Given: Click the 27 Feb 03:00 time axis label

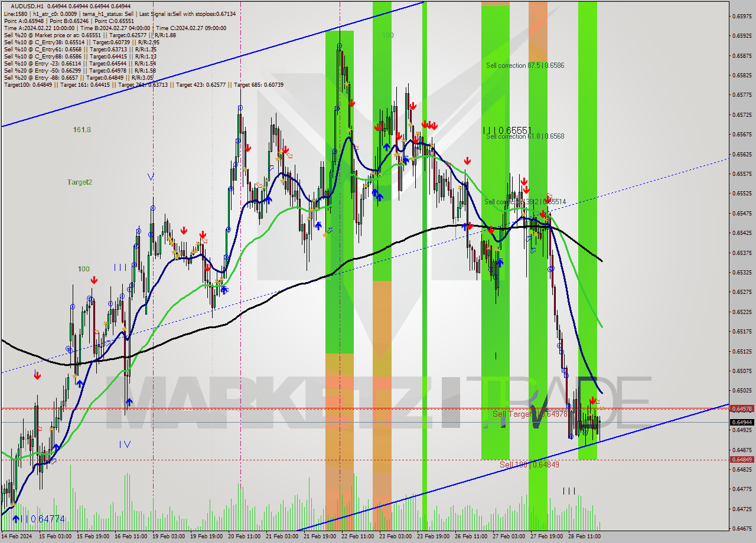Looking at the screenshot, I should pyautogui.click(x=509, y=537).
